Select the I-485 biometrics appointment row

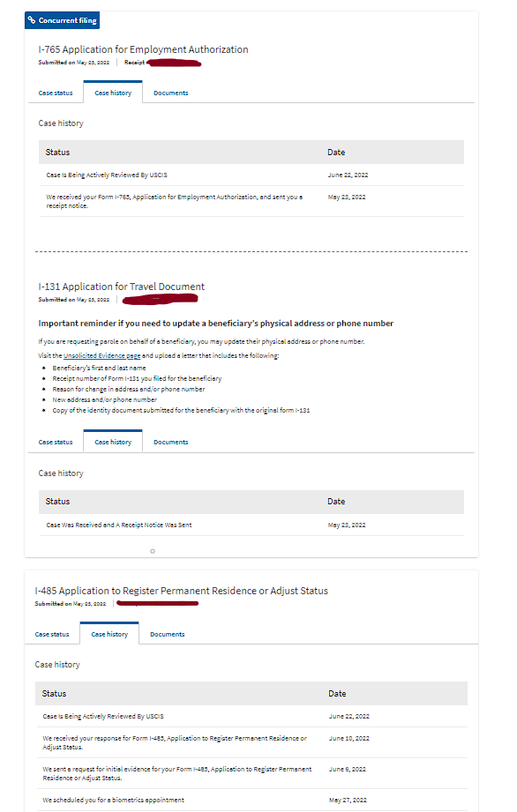coord(251,800)
